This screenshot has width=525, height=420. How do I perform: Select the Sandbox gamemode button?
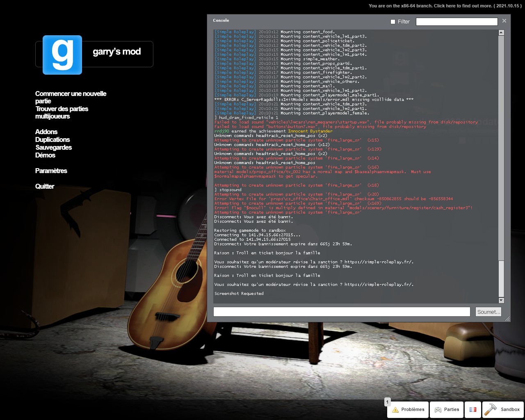point(503,409)
